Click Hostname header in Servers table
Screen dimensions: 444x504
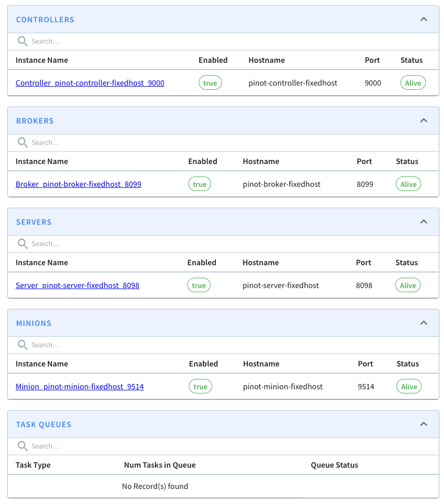pyautogui.click(x=260, y=263)
